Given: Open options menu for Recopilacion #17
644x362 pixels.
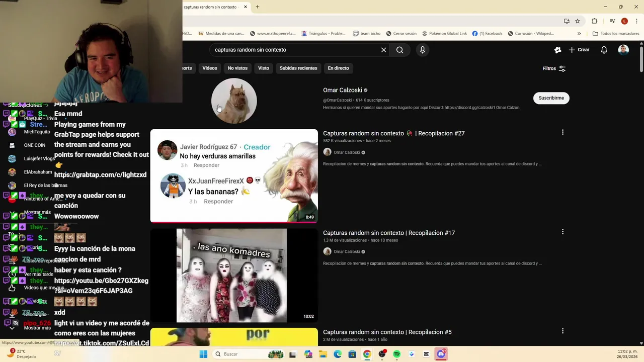Looking at the screenshot, I should (x=562, y=232).
